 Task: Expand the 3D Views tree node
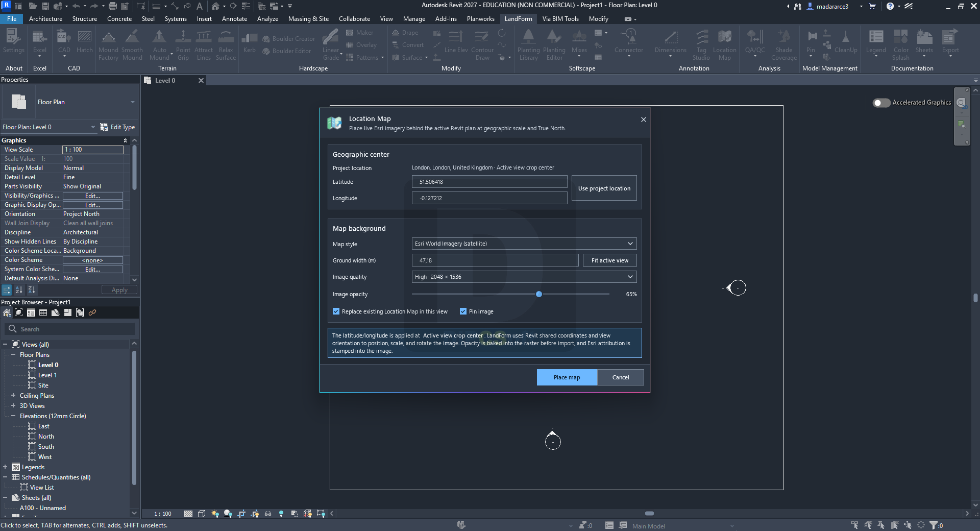13,406
